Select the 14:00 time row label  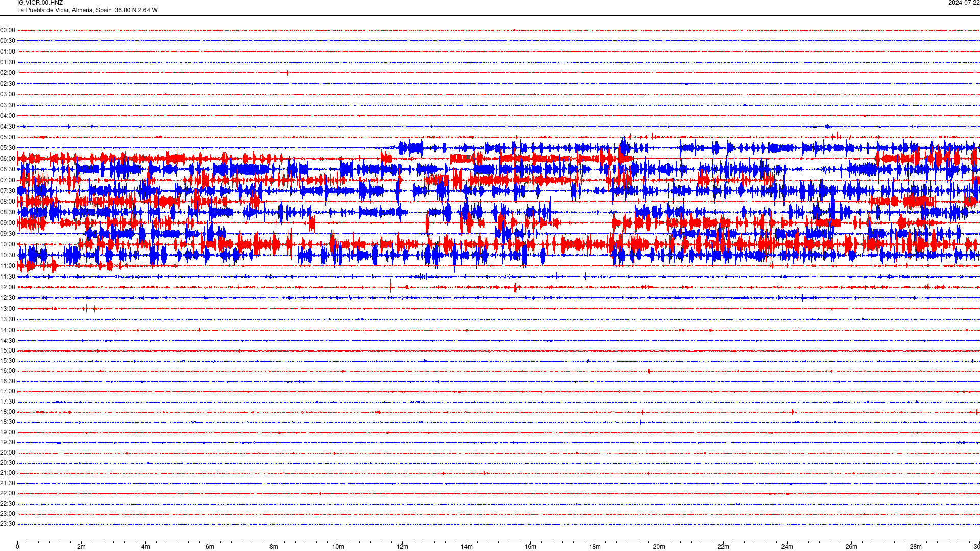pyautogui.click(x=8, y=330)
